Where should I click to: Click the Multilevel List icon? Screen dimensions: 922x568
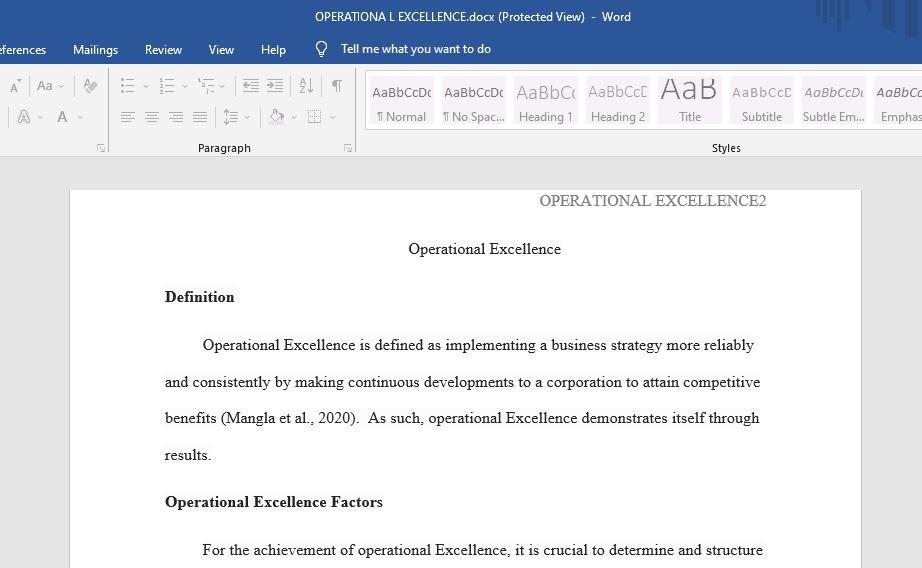click(206, 86)
